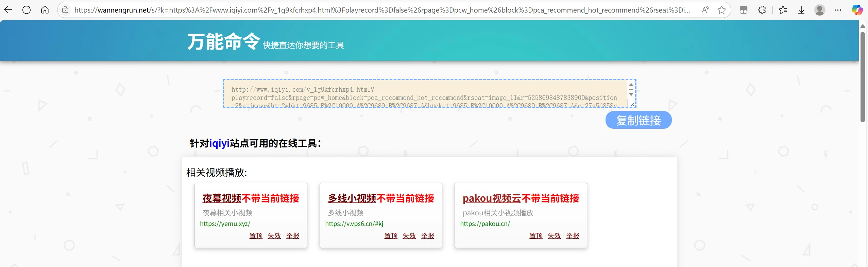The image size is (868, 267).
Task: Click the blue iqiyi site name
Action: pyautogui.click(x=219, y=143)
